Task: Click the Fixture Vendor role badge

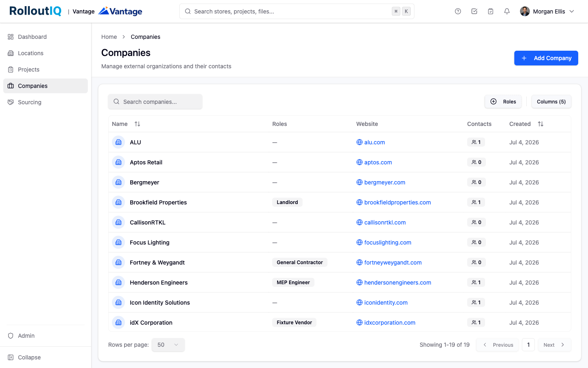Action: point(294,323)
